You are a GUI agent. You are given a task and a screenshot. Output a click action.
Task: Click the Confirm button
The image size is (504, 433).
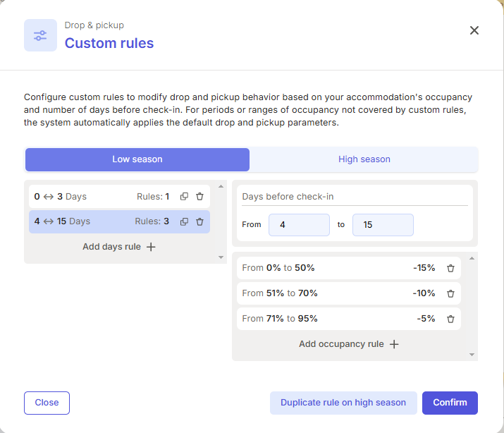450,403
